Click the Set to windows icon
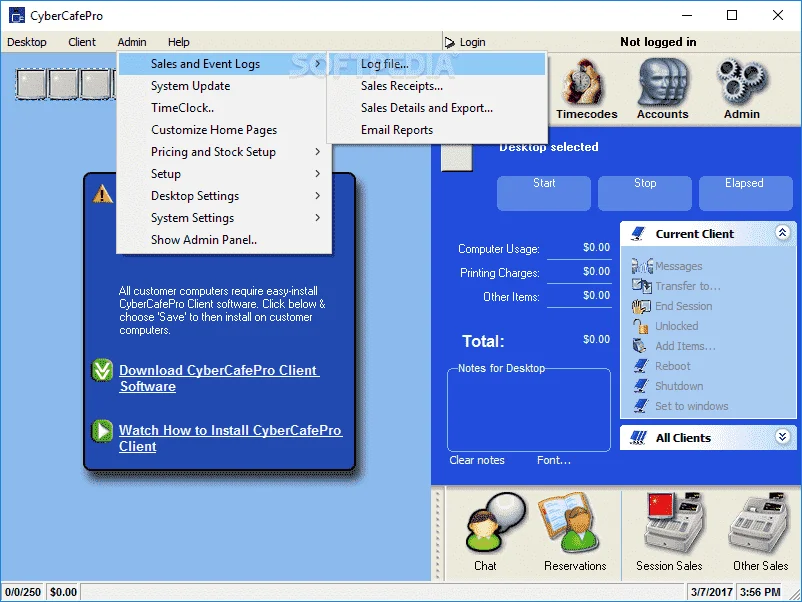Viewport: 802px width, 602px height. click(641, 406)
